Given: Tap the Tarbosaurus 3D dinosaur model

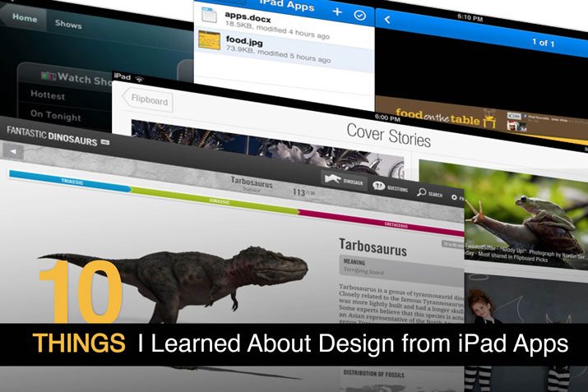Looking at the screenshot, I should (x=176, y=281).
